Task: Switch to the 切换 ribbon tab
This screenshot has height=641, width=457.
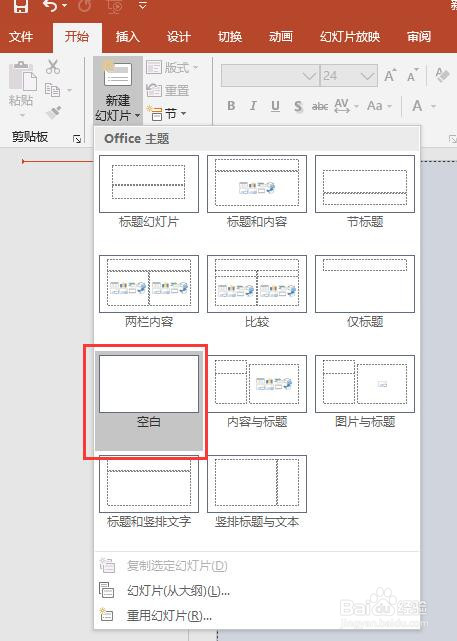Action: click(230, 37)
